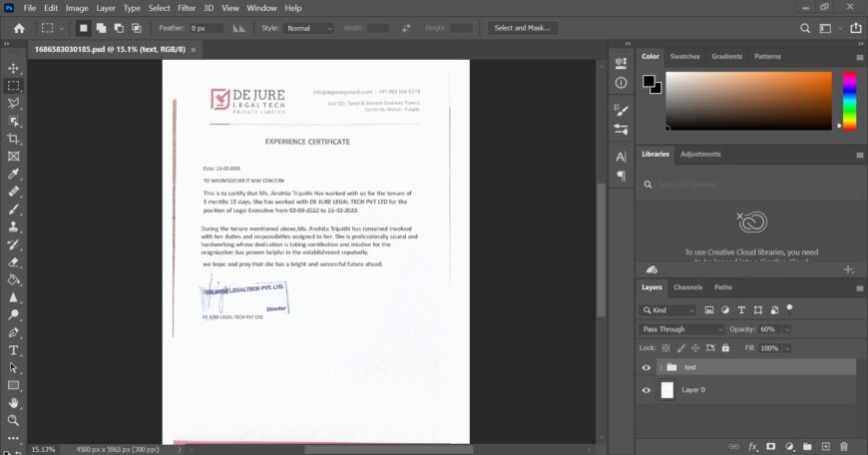Open the Filter menu
Screen dimensions: 868x455
[x=187, y=8]
